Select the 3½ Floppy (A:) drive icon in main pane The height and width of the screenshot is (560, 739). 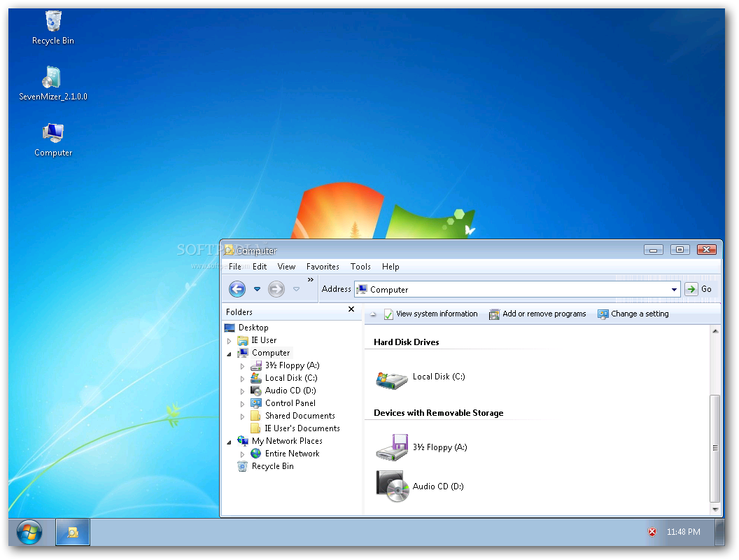tap(392, 447)
